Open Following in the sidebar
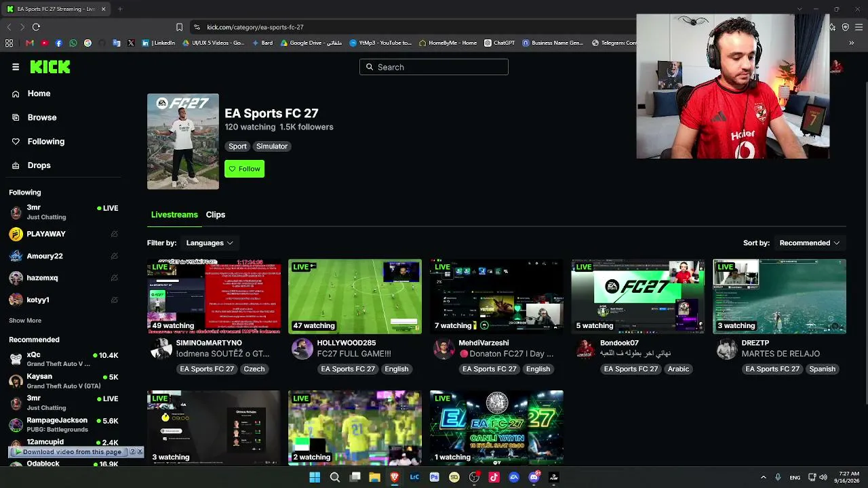868x488 pixels. click(x=46, y=142)
